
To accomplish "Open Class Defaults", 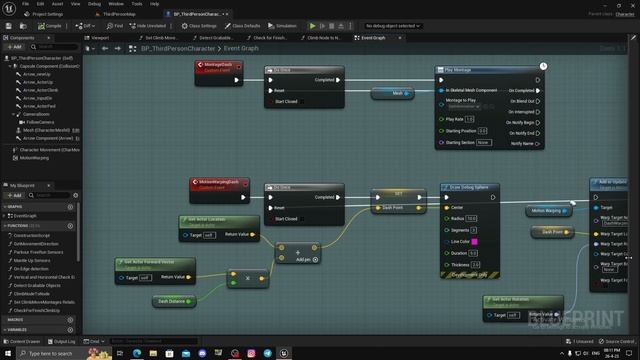I will click(x=242, y=26).
